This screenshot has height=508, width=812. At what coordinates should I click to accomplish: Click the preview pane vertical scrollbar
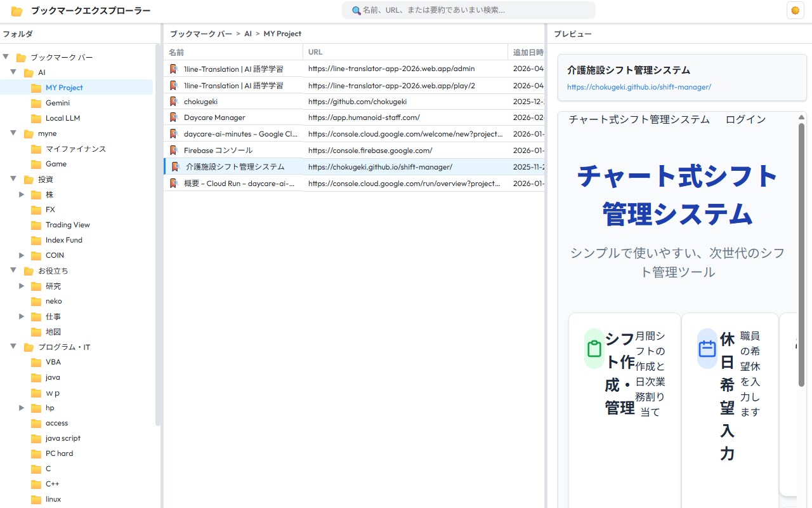802,254
